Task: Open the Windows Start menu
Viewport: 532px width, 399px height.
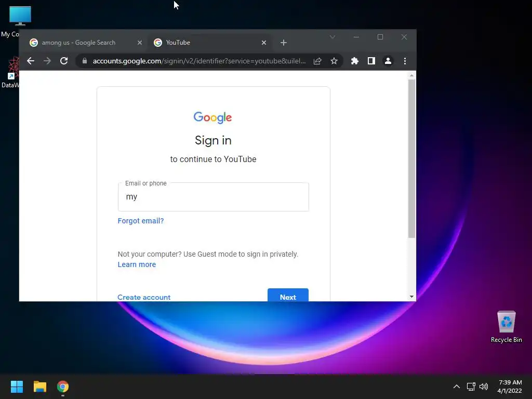Action: click(x=17, y=387)
